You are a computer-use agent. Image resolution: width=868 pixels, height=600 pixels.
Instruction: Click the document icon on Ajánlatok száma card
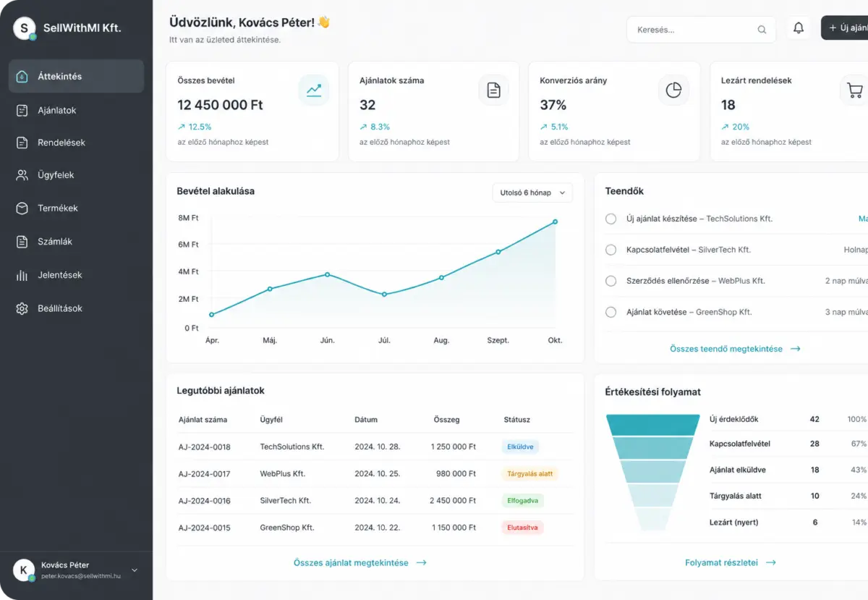[x=494, y=90]
